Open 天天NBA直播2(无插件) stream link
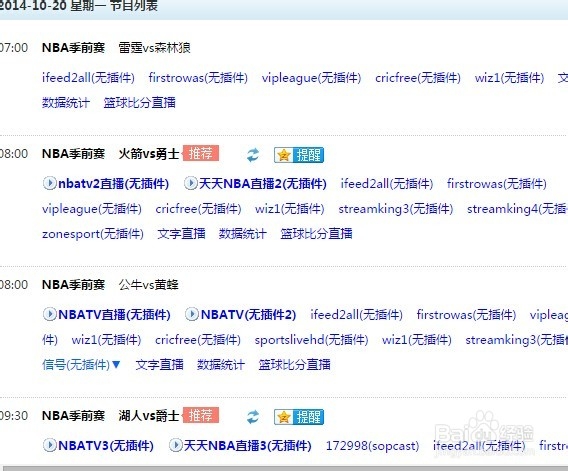 [263, 183]
